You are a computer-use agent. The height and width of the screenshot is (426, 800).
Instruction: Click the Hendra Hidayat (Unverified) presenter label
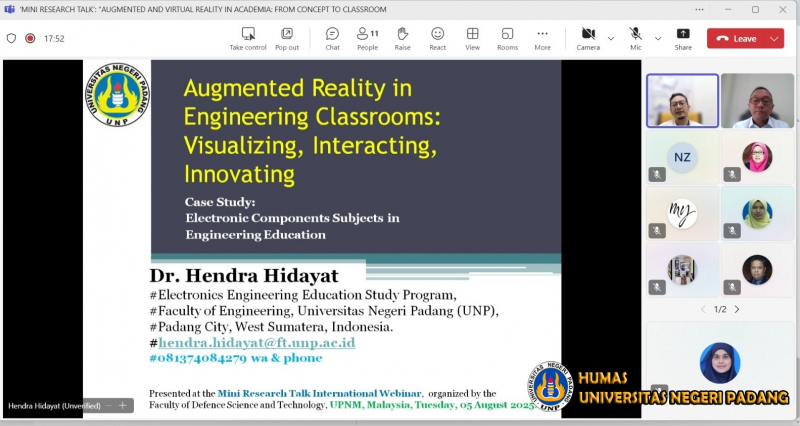[54, 406]
